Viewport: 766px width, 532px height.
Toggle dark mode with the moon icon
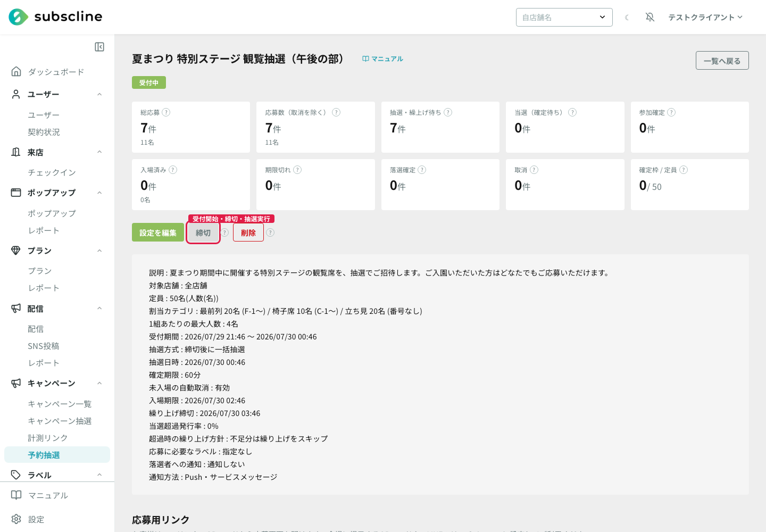tap(627, 18)
